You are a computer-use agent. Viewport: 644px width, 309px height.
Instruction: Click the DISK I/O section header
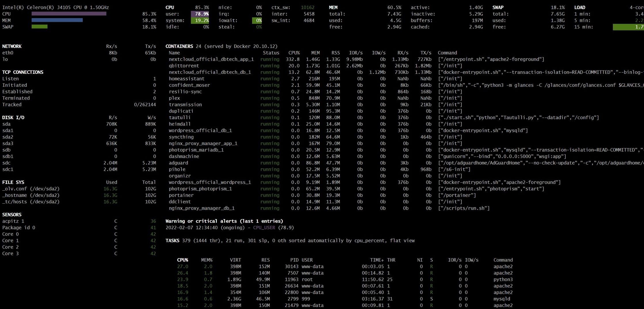[13, 117]
